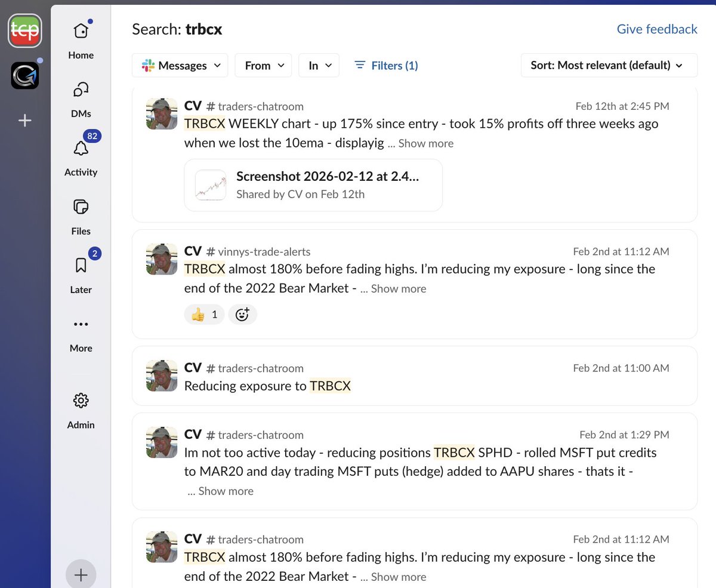Viewport: 716px width, 588px height.
Task: Click the Feb 2nd at 1:29 PM timestamp
Action: coord(624,435)
